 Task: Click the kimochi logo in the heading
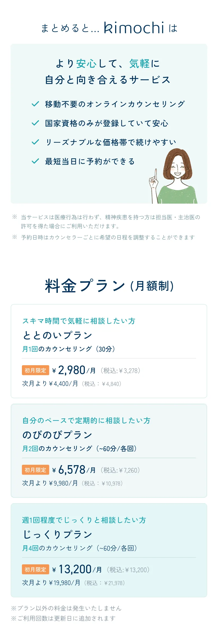[134, 28]
